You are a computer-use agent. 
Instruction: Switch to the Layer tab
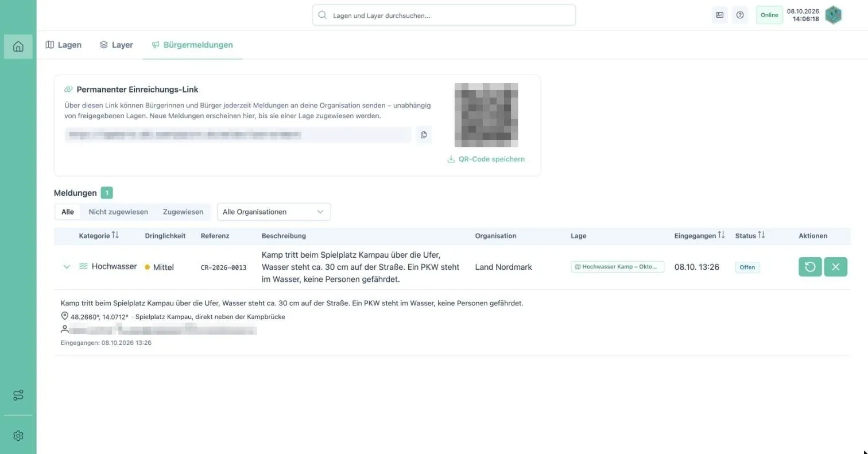pos(117,45)
